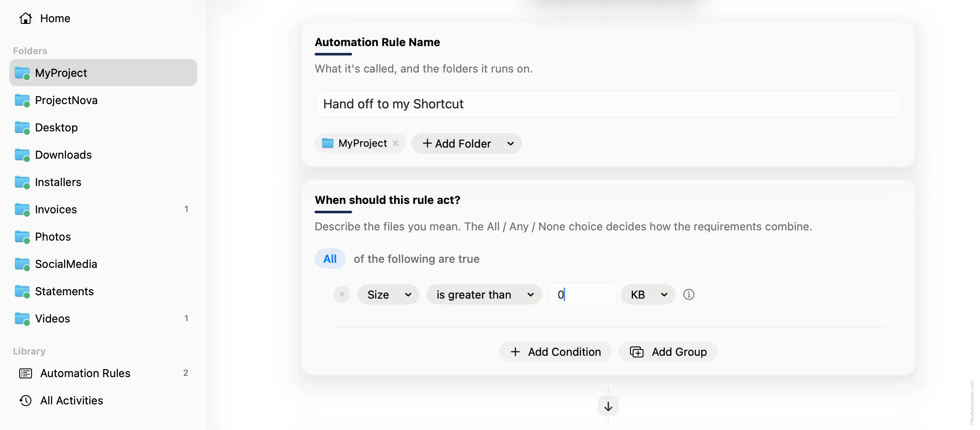Expand the Add Folder dropdown chevron
980x430 pixels.
(x=510, y=144)
